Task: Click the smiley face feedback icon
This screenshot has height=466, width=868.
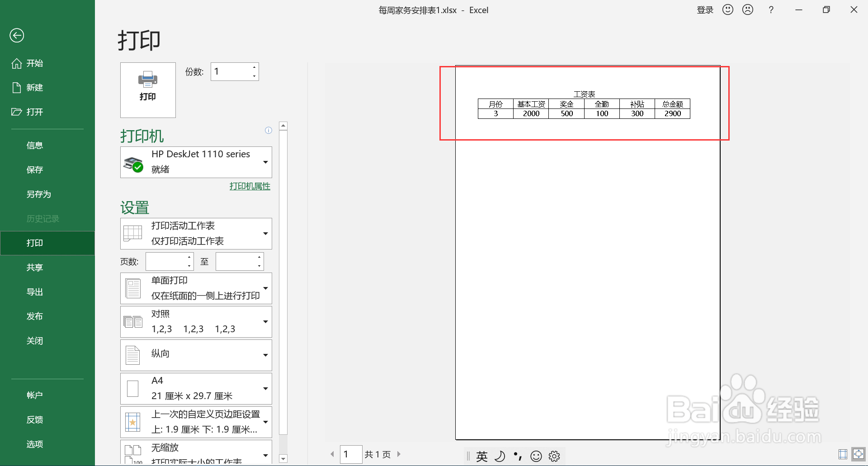Action: click(728, 9)
